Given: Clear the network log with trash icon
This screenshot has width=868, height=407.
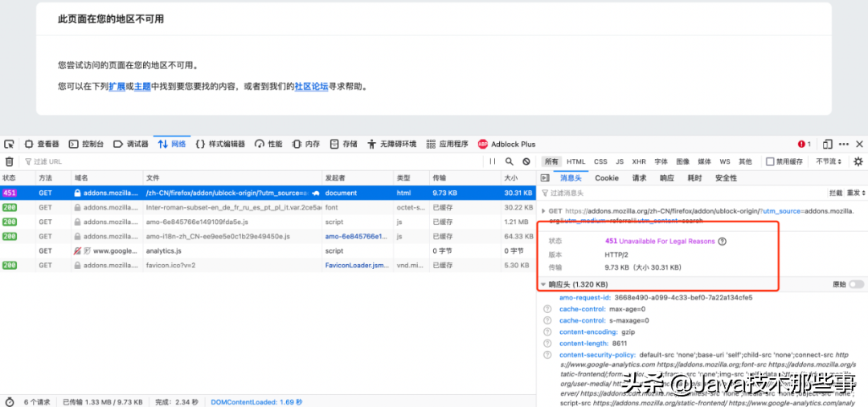Looking at the screenshot, I should [9, 161].
